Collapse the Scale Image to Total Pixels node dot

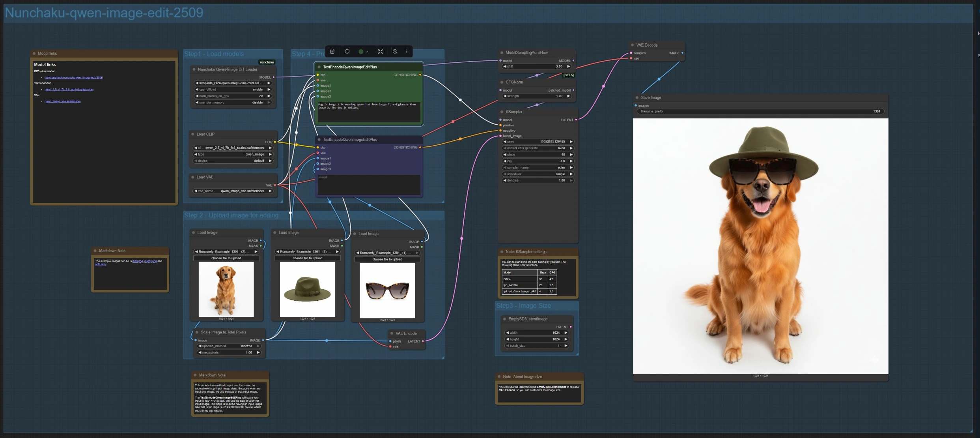pos(197,332)
